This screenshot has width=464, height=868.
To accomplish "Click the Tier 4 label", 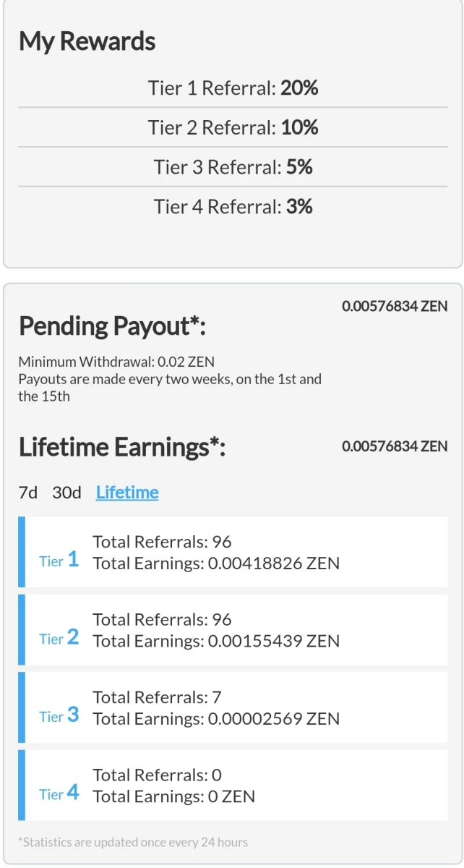I will pyautogui.click(x=59, y=793).
